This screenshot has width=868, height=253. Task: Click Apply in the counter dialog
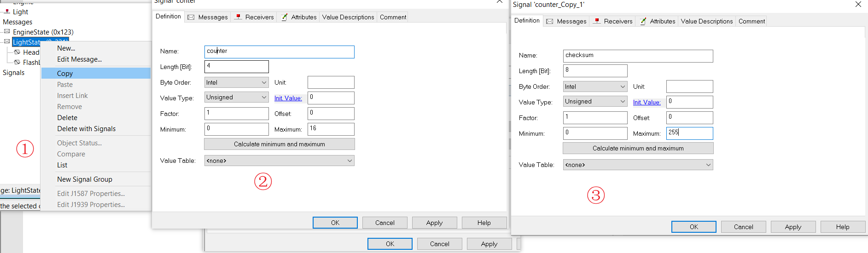coord(434,223)
